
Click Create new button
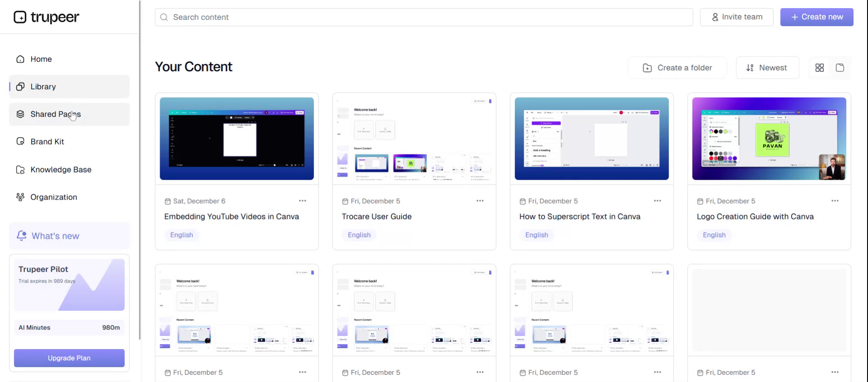click(x=817, y=17)
